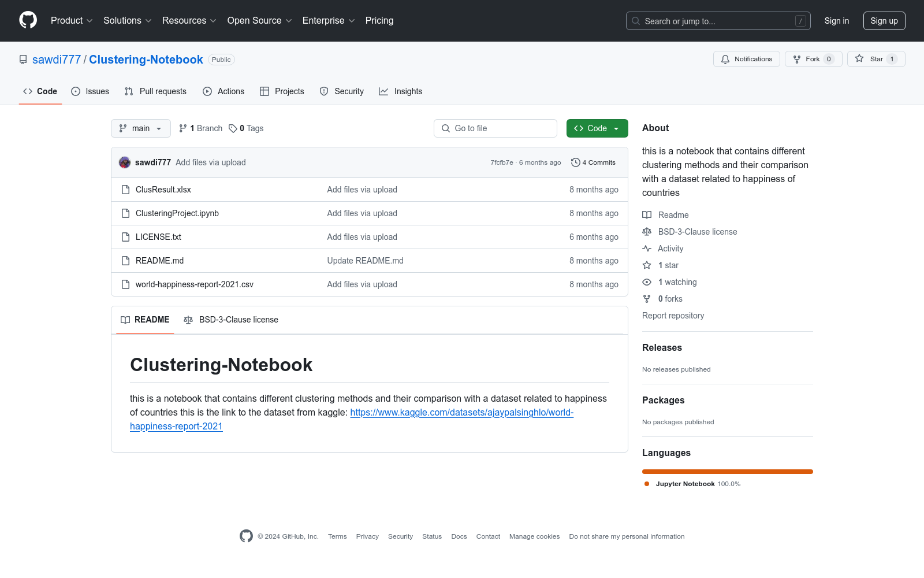Expand the Resources menu

(189, 20)
